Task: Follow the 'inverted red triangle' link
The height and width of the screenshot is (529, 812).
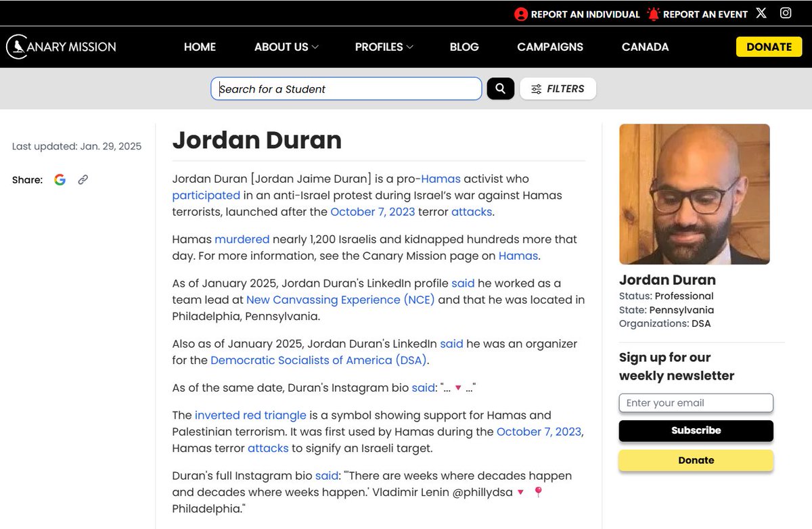Action: [250, 415]
